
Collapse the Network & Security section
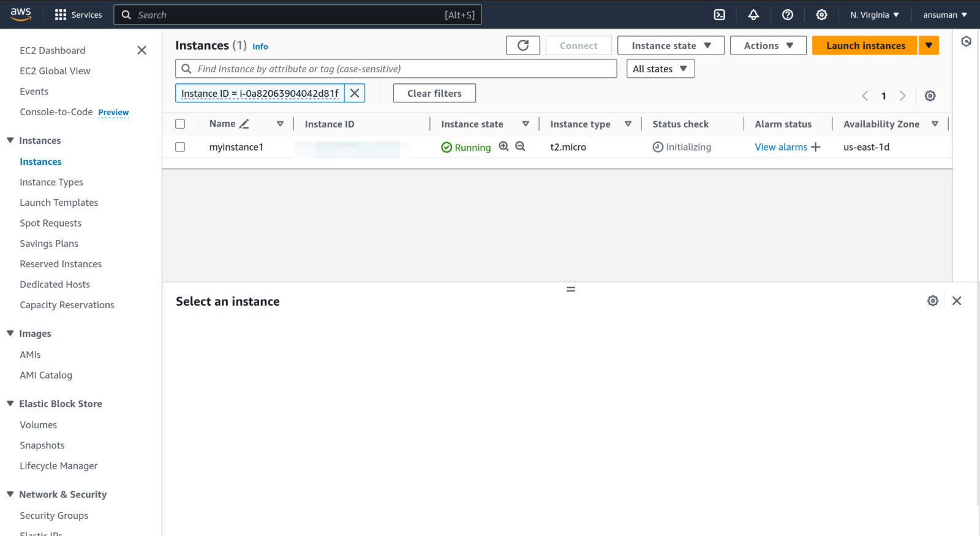[10, 494]
